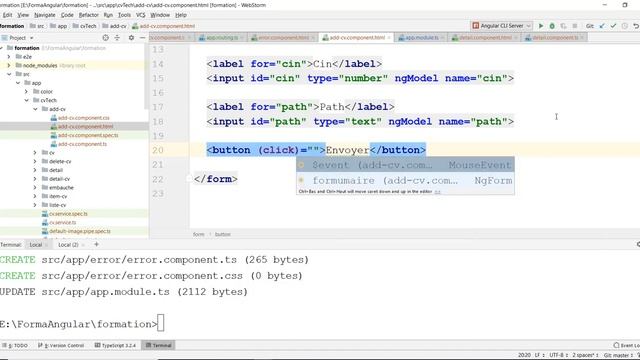Screen dimensions: 640x360
Task: Open cv.service.ts in project tree
Action: (62, 222)
